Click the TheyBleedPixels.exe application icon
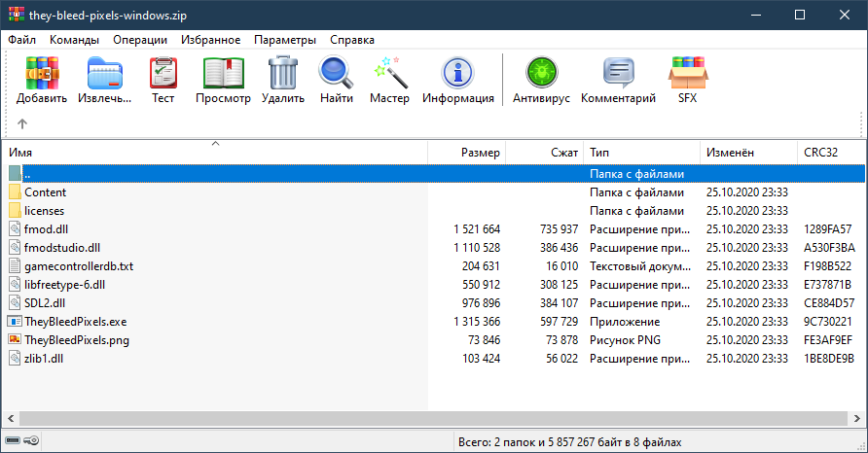 click(x=15, y=322)
